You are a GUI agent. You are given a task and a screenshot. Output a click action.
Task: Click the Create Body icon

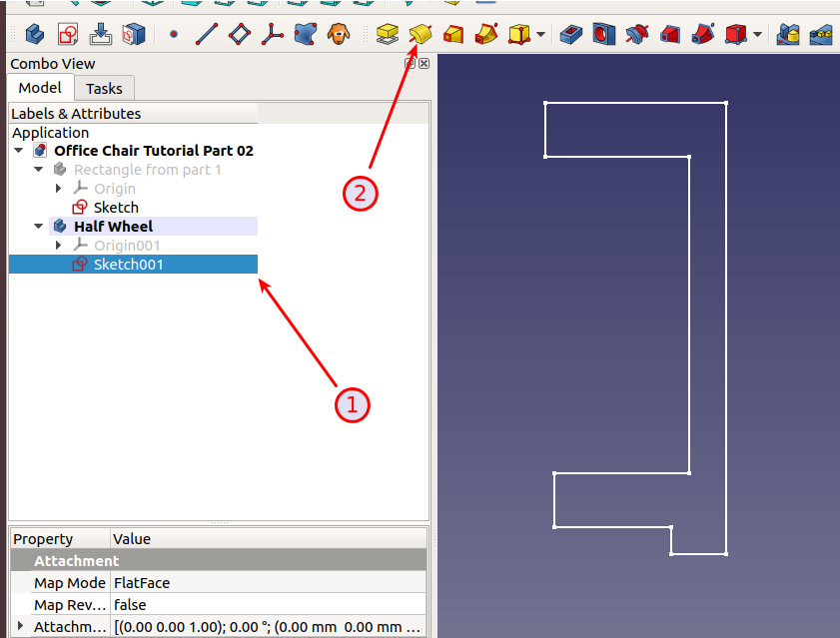tap(35, 35)
